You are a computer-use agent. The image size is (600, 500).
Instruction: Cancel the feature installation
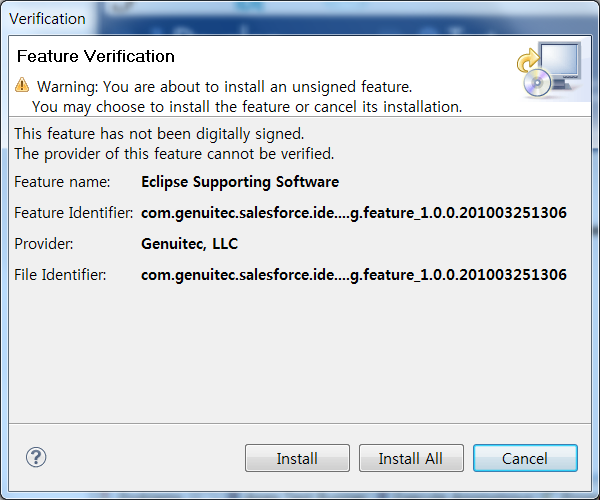[525, 458]
